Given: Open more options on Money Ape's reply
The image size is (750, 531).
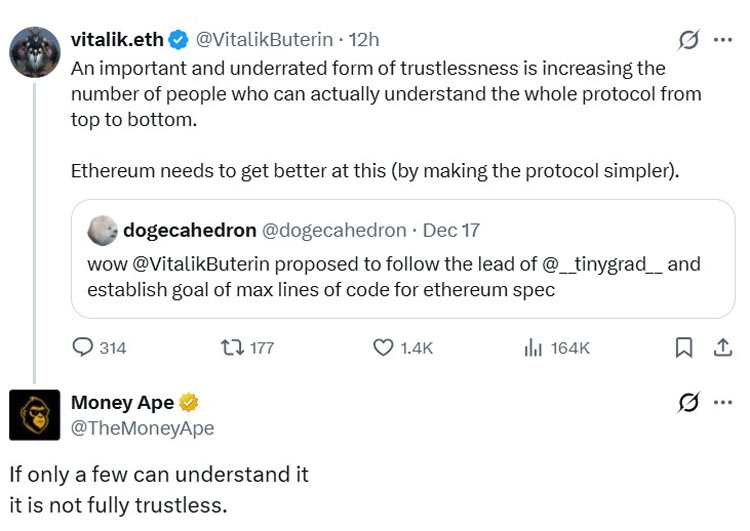Looking at the screenshot, I should 722,403.
